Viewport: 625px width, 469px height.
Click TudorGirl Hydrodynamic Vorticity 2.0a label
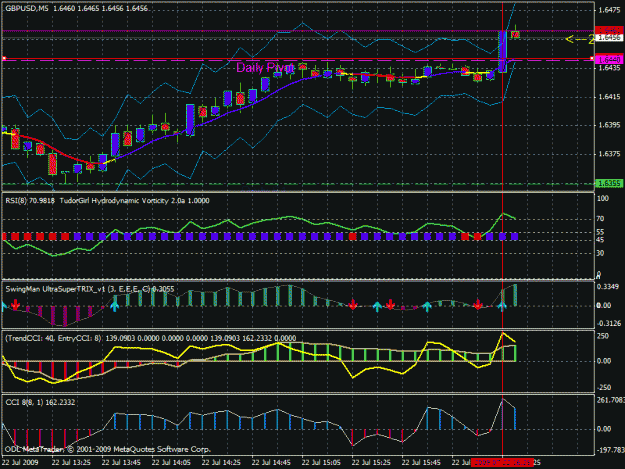pyautogui.click(x=124, y=201)
